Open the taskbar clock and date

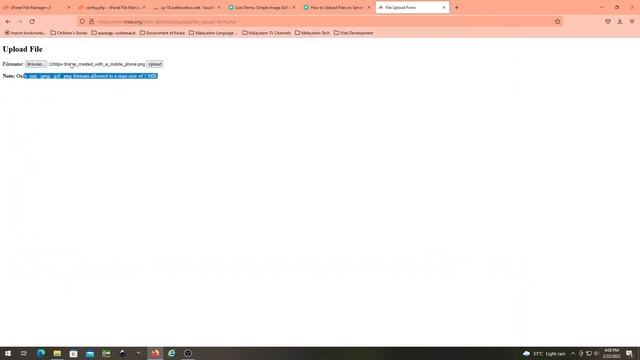[x=611, y=353]
